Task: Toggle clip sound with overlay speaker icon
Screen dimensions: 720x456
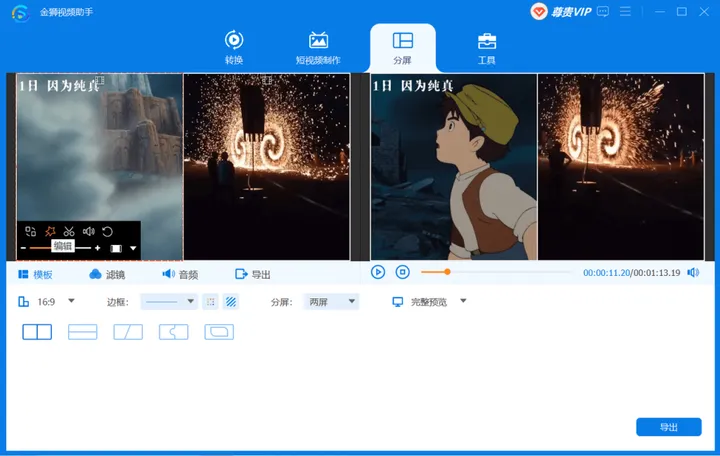Action: (88, 231)
